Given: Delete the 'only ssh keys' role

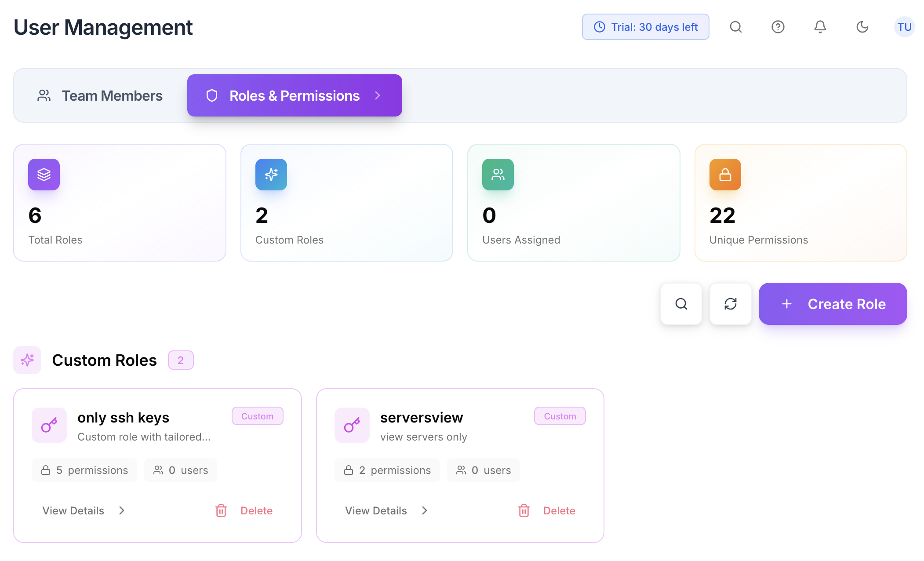Looking at the screenshot, I should [x=256, y=510].
